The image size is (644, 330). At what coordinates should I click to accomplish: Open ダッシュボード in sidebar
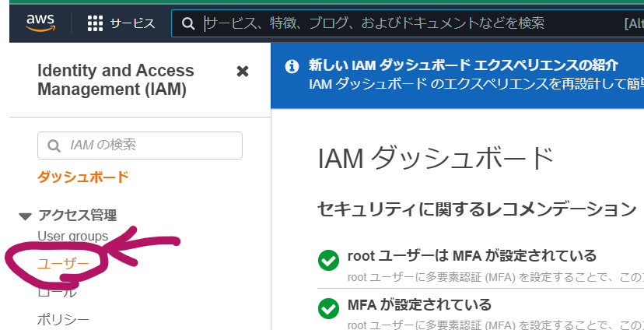pyautogui.click(x=83, y=177)
